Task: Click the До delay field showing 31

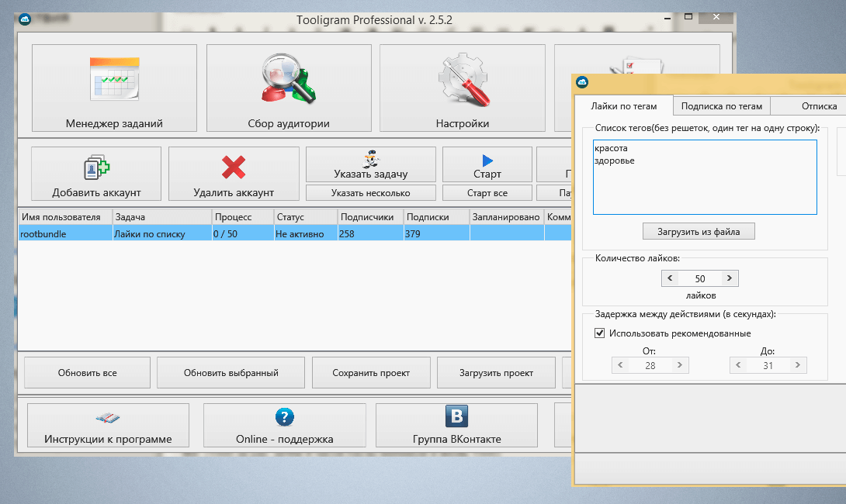Action: [768, 365]
